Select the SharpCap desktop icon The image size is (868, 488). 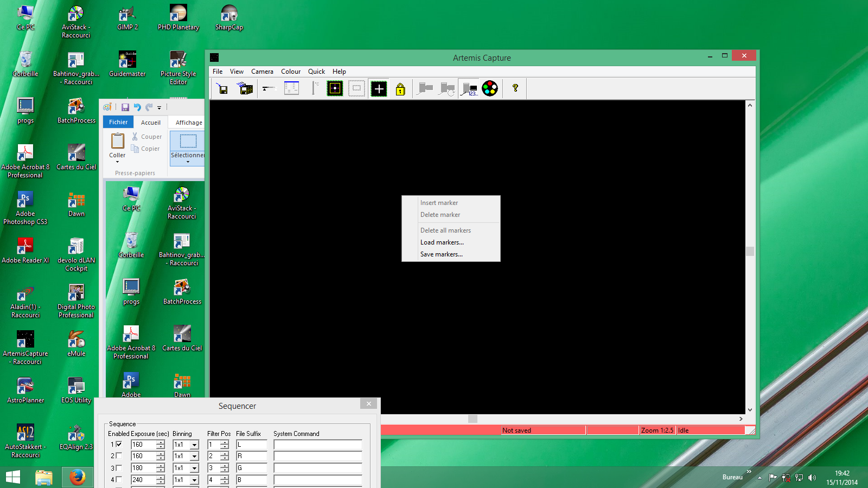point(229,18)
